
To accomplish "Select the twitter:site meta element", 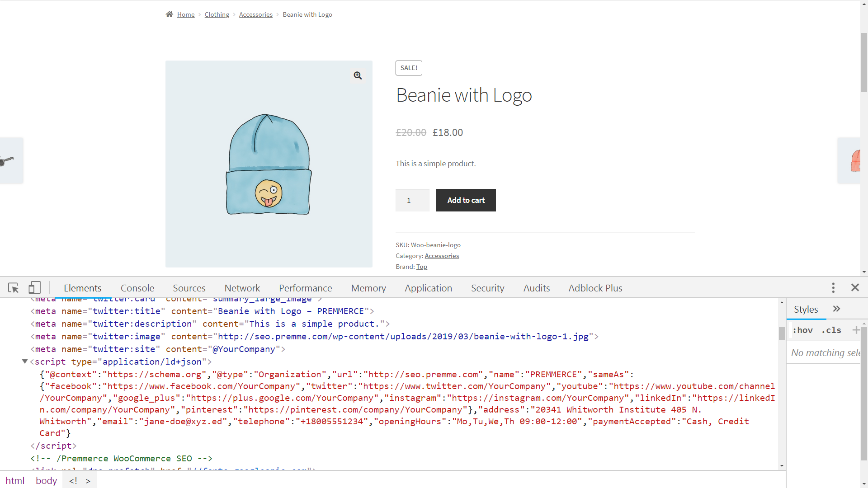I will click(x=158, y=349).
